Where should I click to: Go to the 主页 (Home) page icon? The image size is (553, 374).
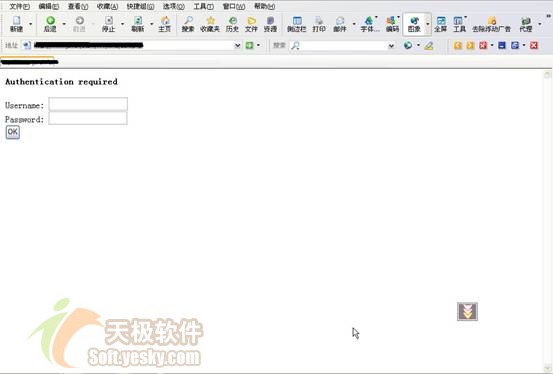point(165,20)
